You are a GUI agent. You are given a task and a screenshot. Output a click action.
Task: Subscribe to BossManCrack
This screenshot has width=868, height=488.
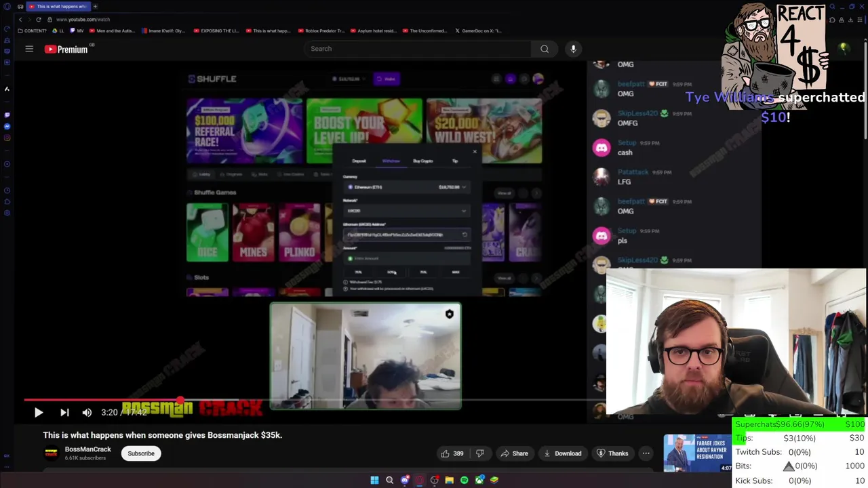tap(141, 453)
